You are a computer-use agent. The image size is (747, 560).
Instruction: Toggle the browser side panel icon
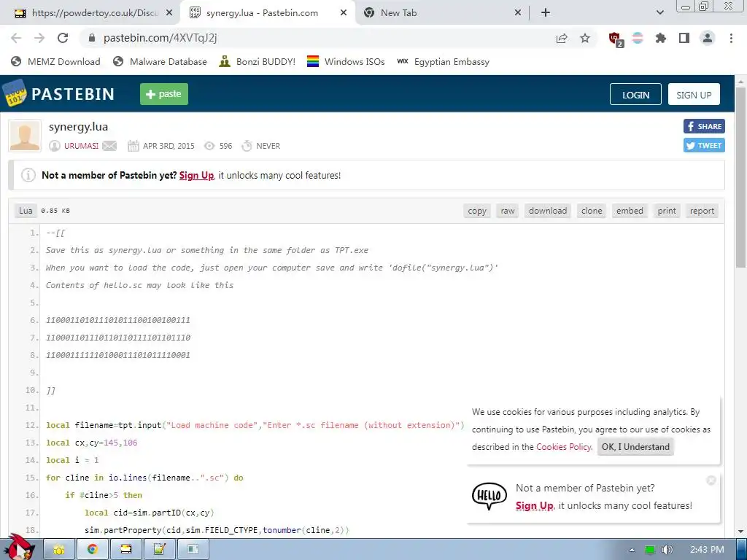(x=684, y=38)
